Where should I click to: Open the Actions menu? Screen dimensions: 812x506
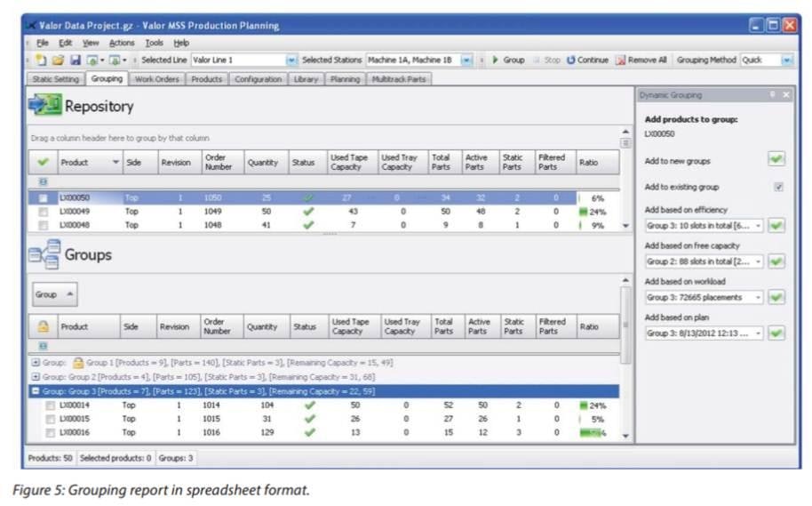click(122, 43)
